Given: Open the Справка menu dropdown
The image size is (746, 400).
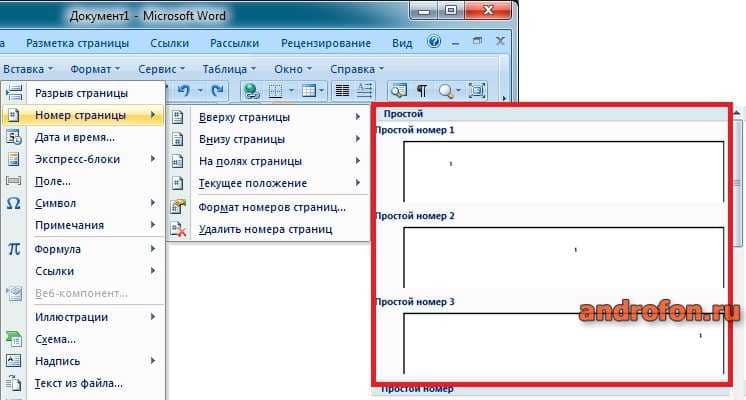Looking at the screenshot, I should tap(357, 69).
